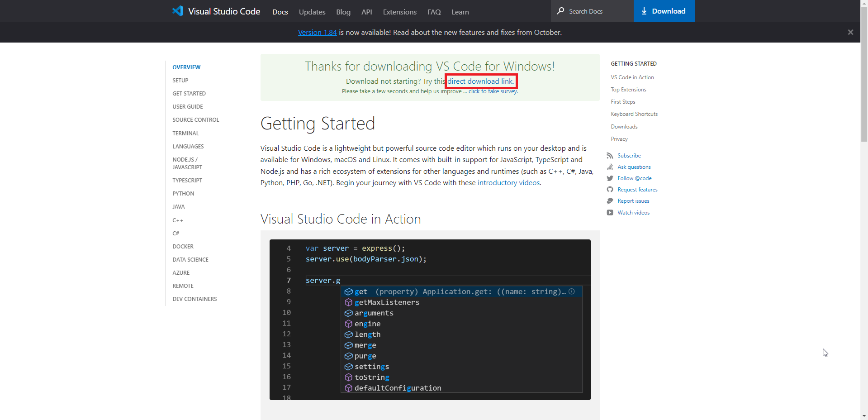
Task: Go to the Blog nav item
Action: (343, 12)
